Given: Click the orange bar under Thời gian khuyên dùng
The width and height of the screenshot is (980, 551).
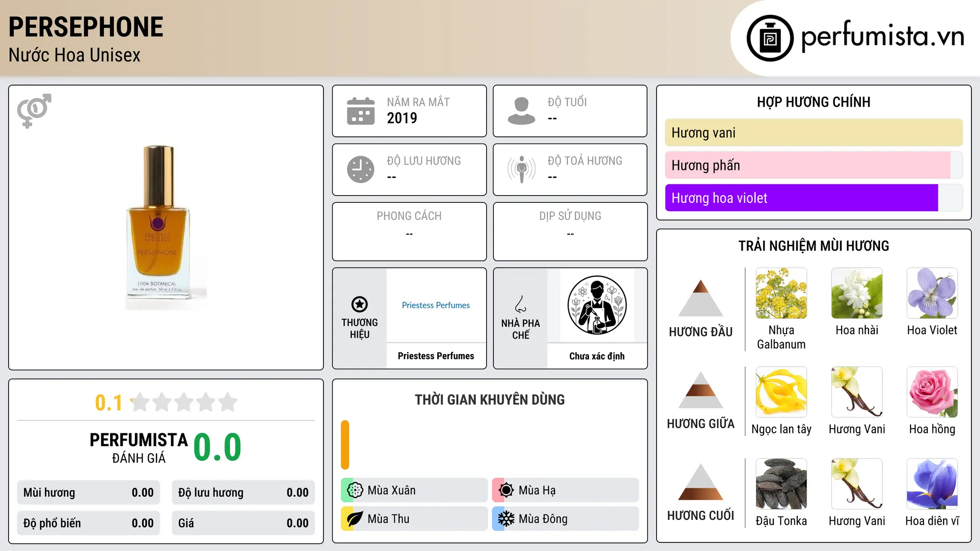Looking at the screenshot, I should 345,445.
